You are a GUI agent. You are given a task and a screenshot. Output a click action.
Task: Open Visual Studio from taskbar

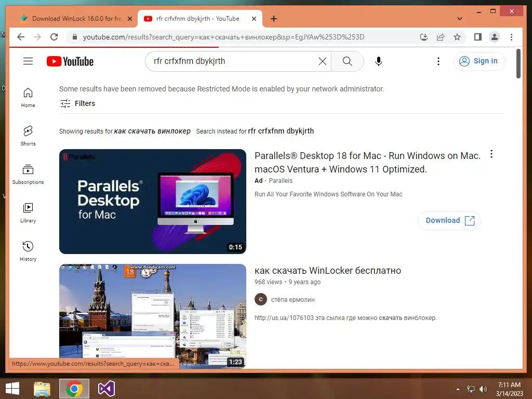point(107,389)
